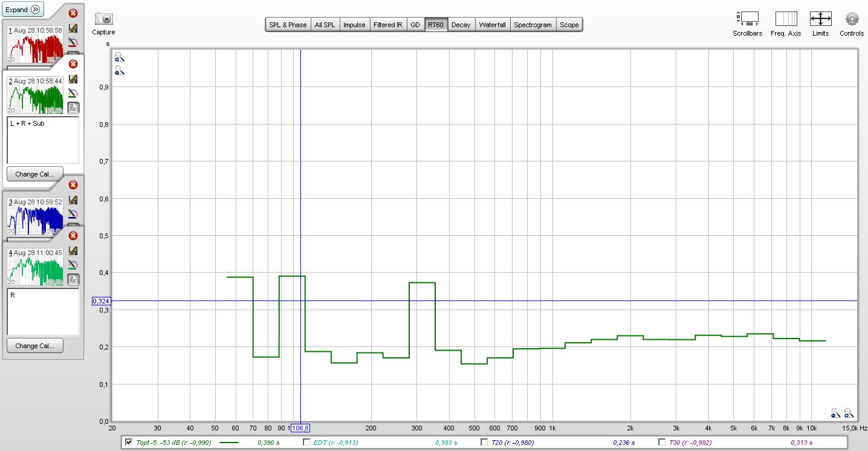Click the Capture camera icon
Image resolution: width=868 pixels, height=451 pixels.
pos(104,19)
